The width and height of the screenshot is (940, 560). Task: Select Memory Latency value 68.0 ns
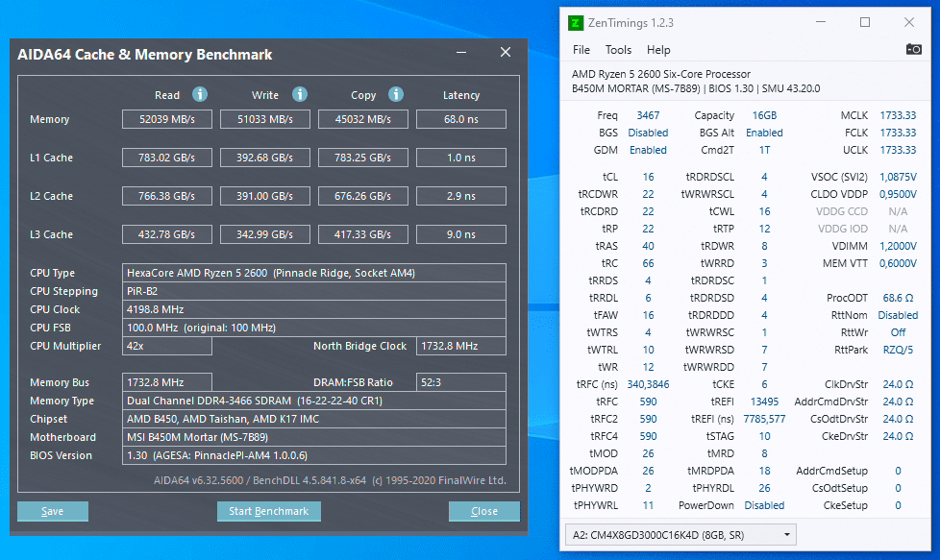(x=461, y=119)
